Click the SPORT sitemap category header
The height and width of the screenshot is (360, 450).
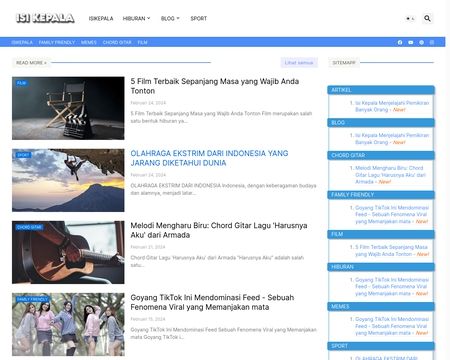point(381,346)
